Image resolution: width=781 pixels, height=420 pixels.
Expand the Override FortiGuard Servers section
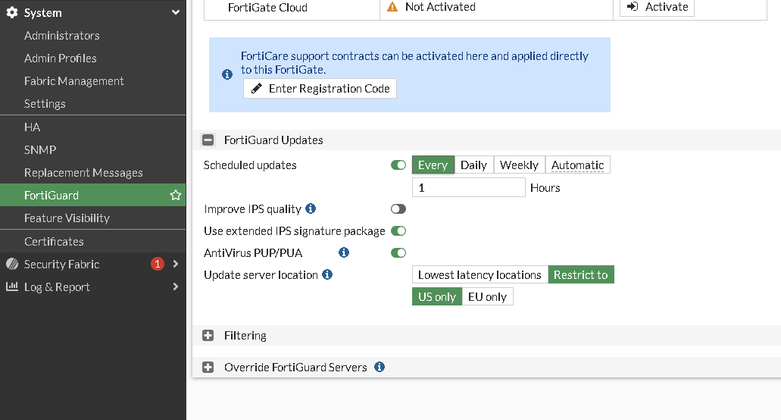point(208,367)
